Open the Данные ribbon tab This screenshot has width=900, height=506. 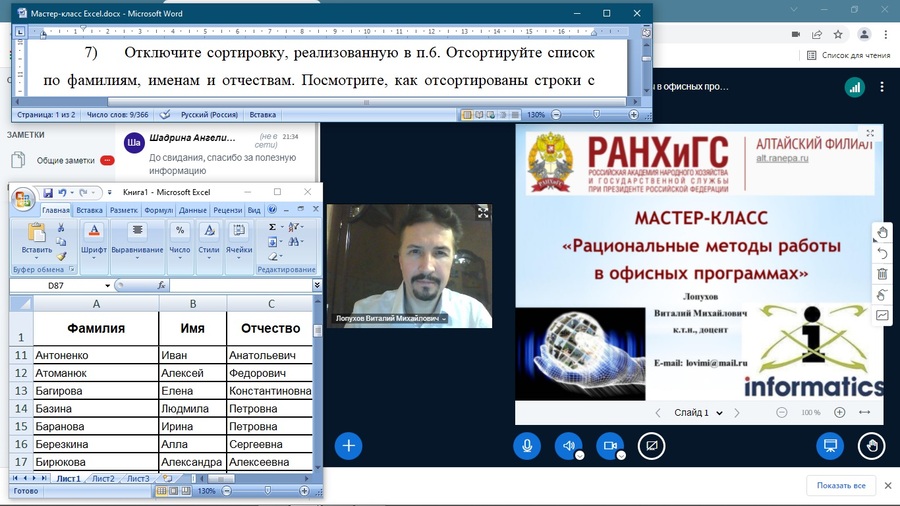pyautogui.click(x=193, y=210)
